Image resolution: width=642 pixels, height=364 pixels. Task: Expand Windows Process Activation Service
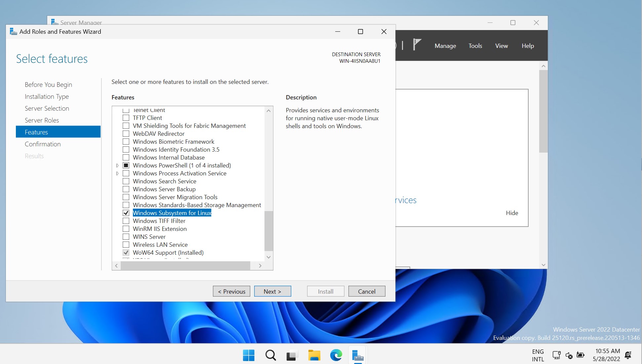[117, 173]
